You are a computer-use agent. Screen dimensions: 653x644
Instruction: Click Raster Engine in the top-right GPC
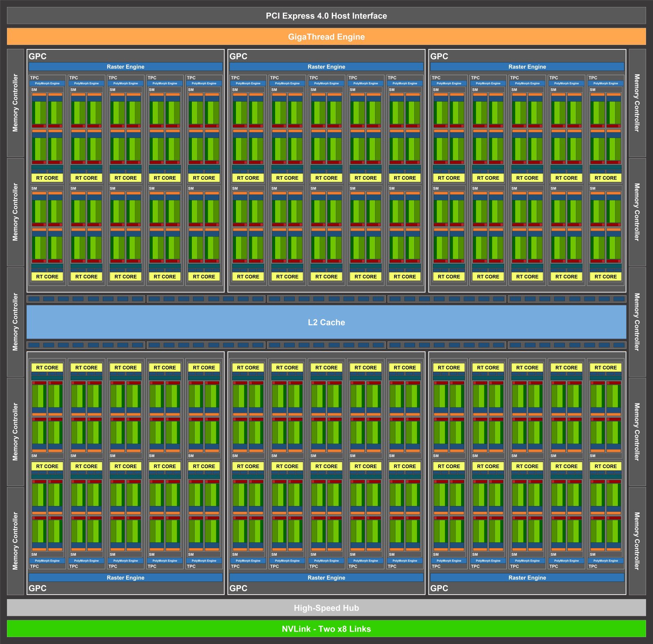pos(527,67)
